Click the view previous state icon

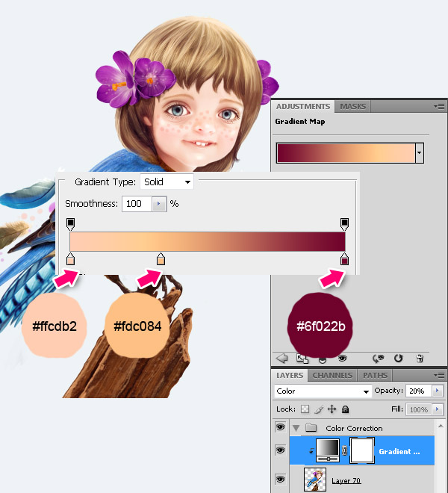pyautogui.click(x=378, y=358)
